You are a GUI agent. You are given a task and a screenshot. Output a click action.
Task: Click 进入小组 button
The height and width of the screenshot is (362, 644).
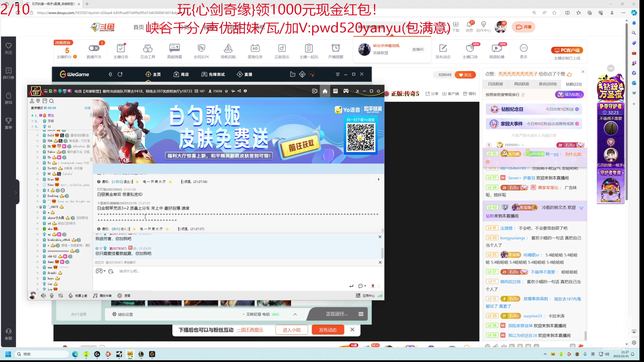pos(292,330)
